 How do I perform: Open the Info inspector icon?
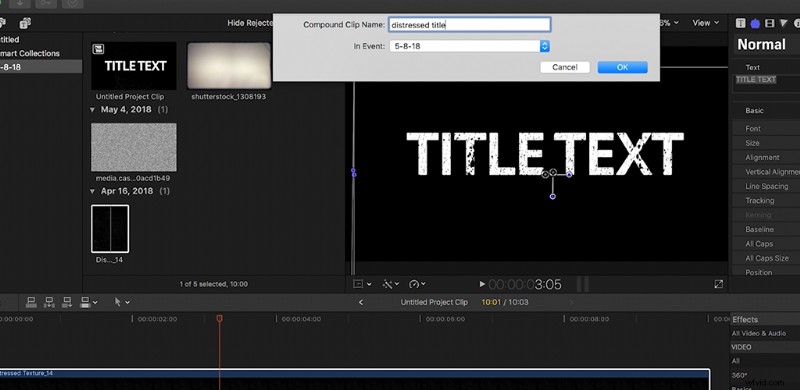[x=797, y=23]
